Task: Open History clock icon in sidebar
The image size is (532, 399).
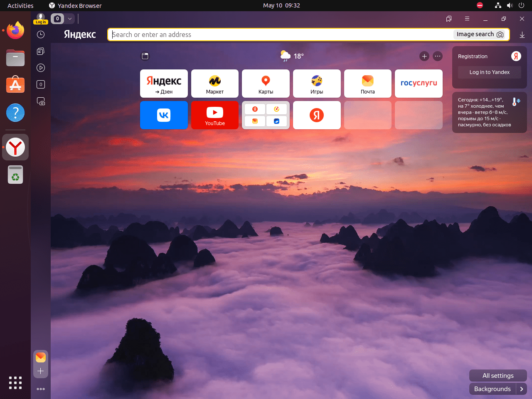Action: point(41,34)
